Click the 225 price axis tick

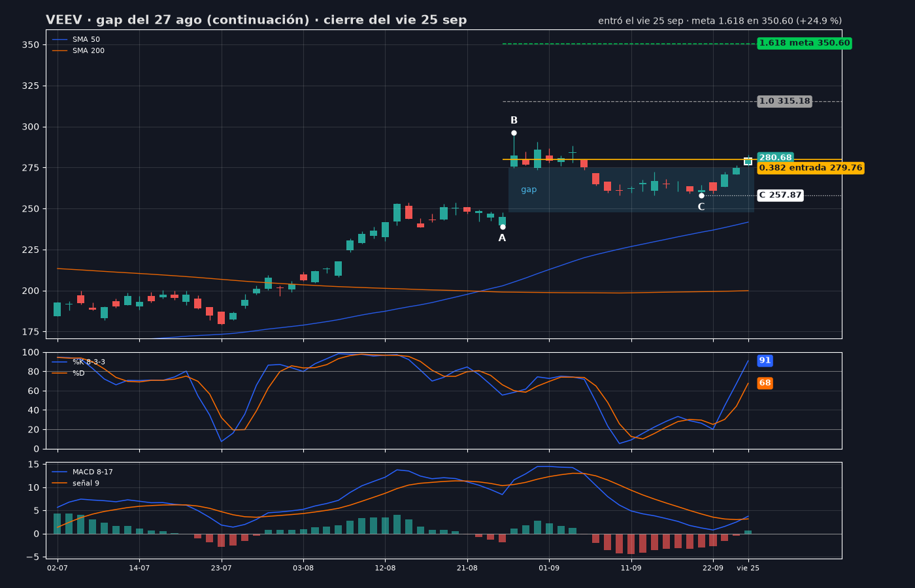click(x=31, y=250)
